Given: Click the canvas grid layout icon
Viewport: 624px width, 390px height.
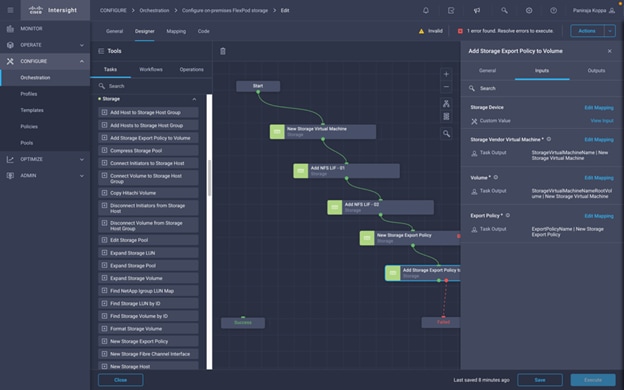Looking at the screenshot, I should [446, 116].
